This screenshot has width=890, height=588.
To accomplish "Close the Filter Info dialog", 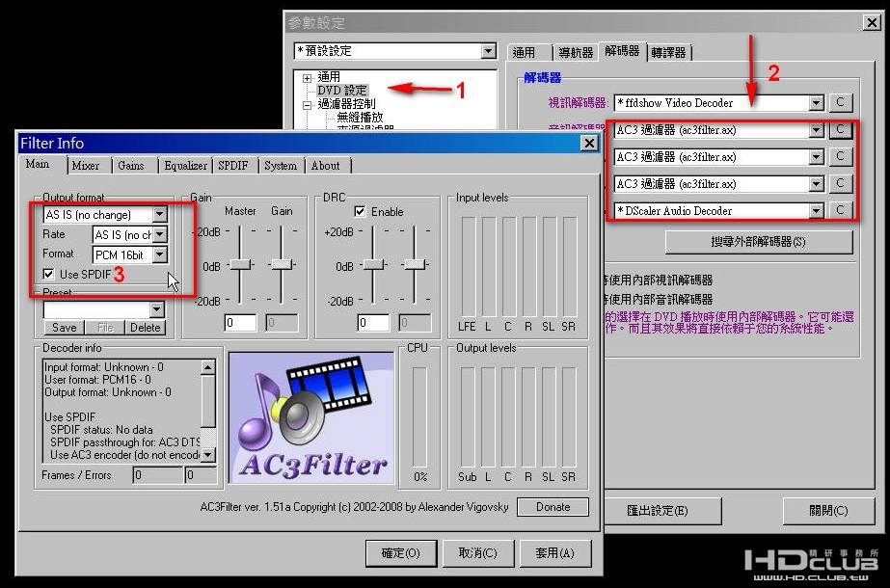I will [x=589, y=143].
